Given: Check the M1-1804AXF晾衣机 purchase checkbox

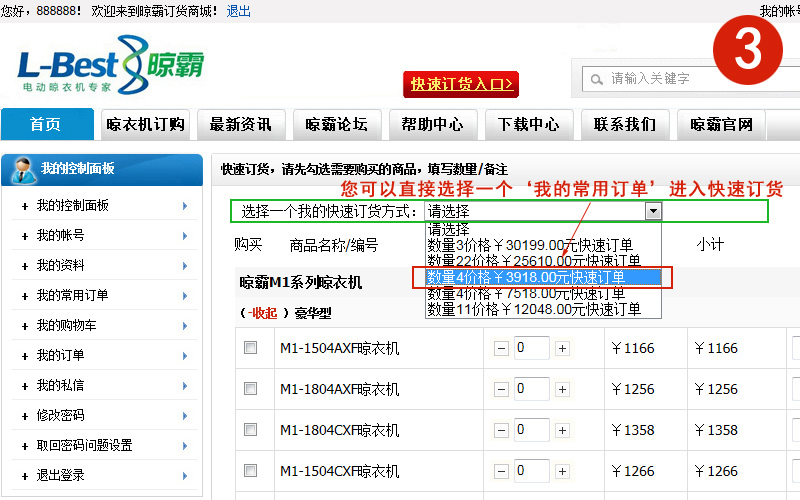Looking at the screenshot, I should pyautogui.click(x=251, y=389).
